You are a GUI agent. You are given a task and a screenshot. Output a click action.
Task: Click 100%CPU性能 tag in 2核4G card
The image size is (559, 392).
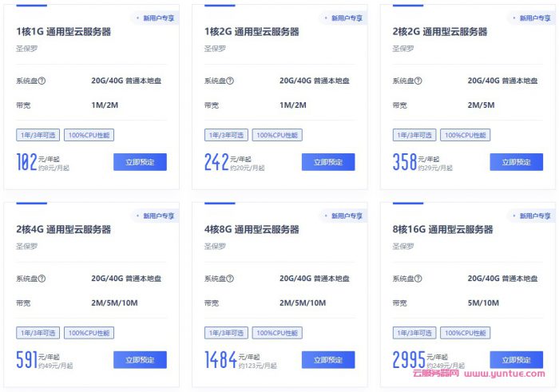[89, 333]
